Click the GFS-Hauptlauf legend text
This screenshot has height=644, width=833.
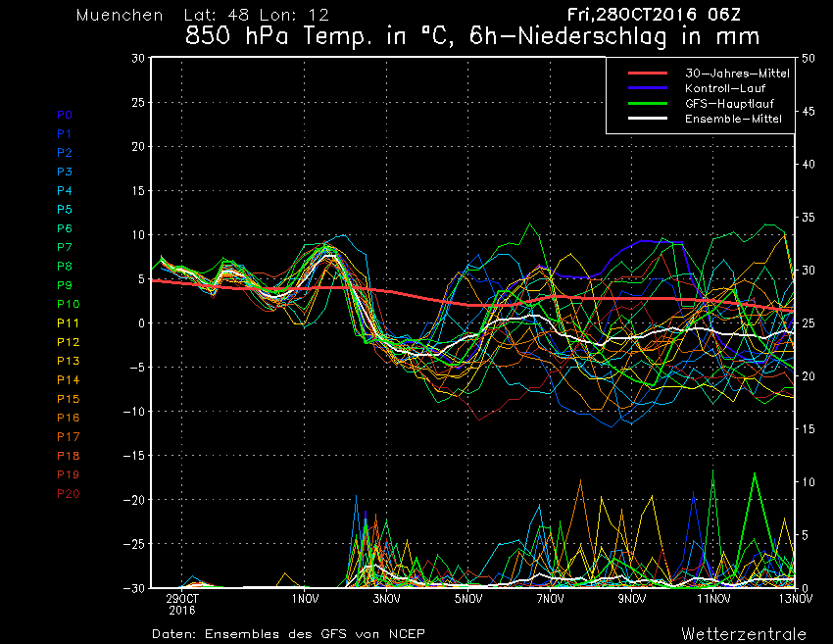click(729, 104)
